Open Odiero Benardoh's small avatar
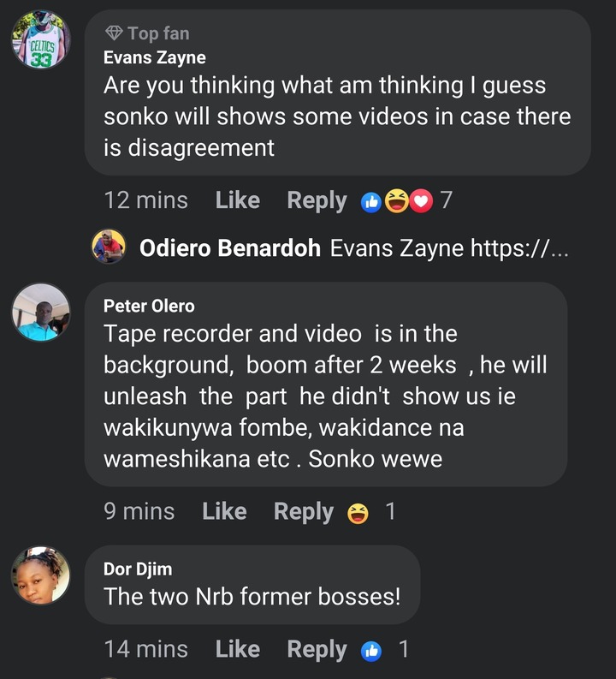Screen dimensions: 616x679 tap(109, 247)
